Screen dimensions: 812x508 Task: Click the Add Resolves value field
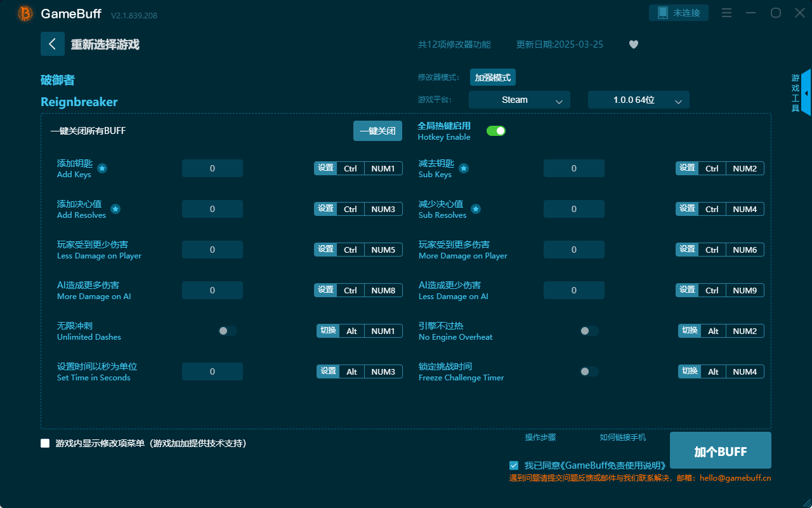213,209
